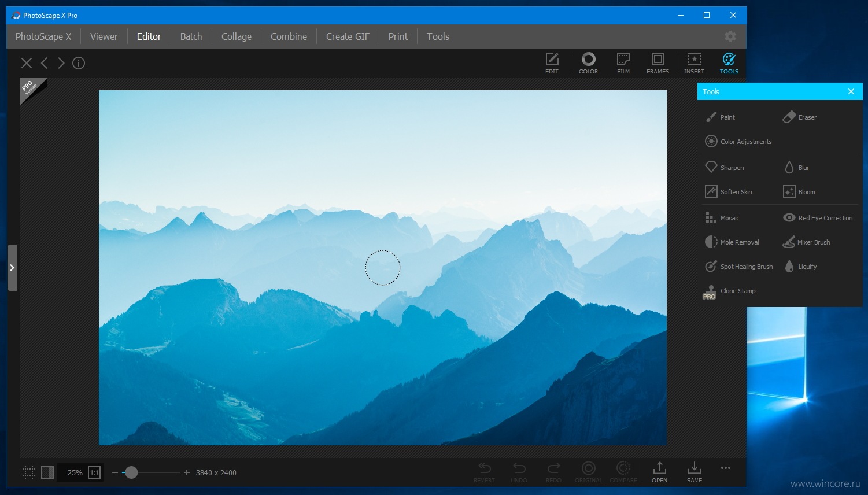Select the Spot Healing Brush tool
This screenshot has width=868, height=495.
coord(739,267)
